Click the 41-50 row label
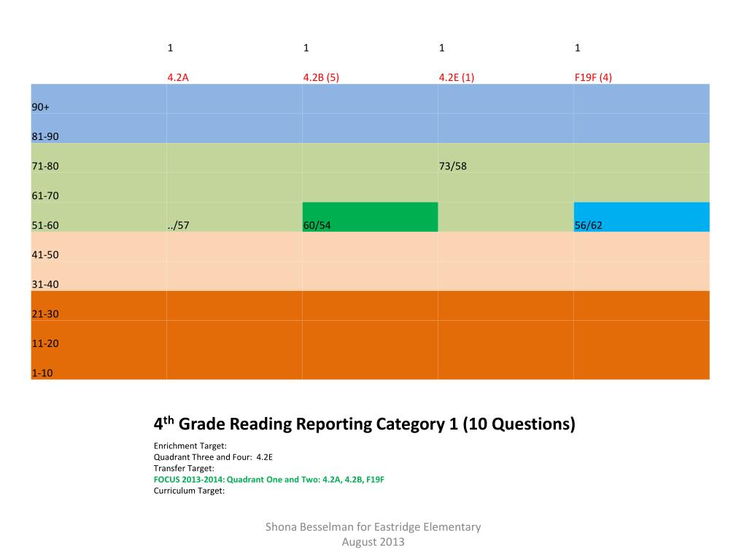The width and height of the screenshot is (747, 560). 45,254
